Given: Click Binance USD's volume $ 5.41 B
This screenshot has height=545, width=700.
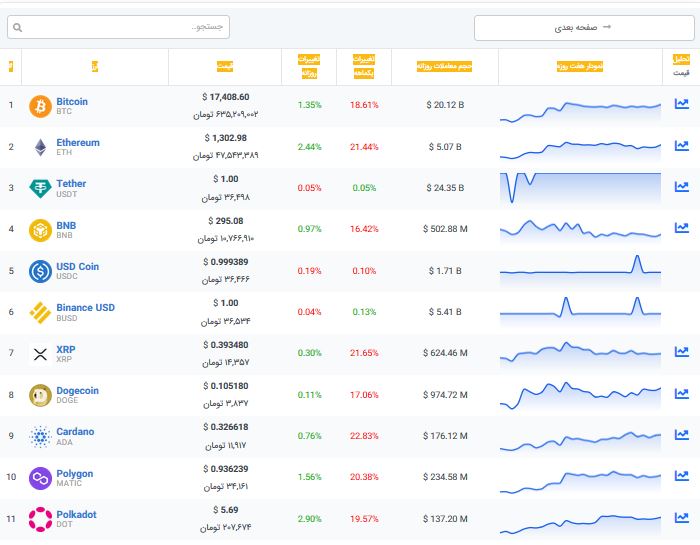Looking at the screenshot, I should (x=445, y=312).
